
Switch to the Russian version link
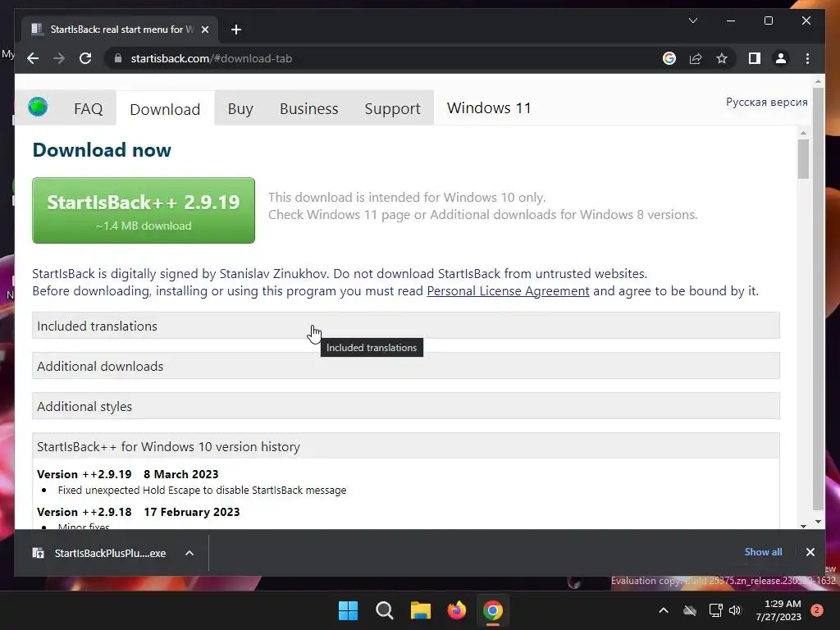767,102
